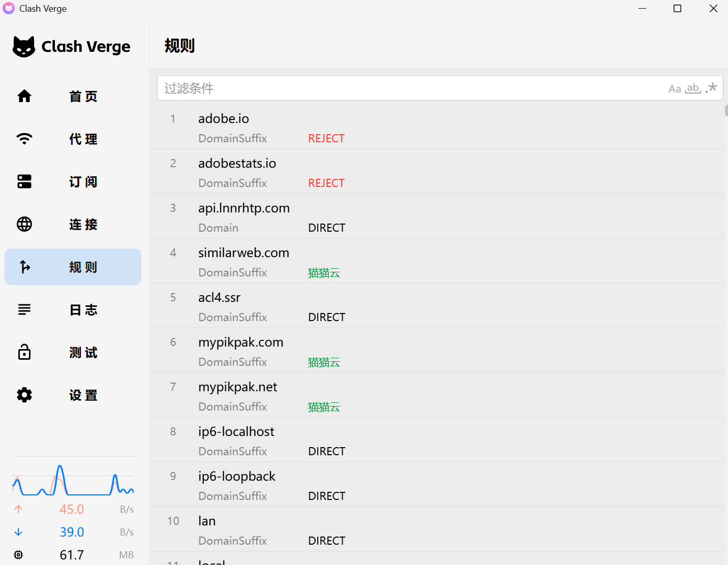
Task: Click the settings gear icon
Action: [x=24, y=395]
